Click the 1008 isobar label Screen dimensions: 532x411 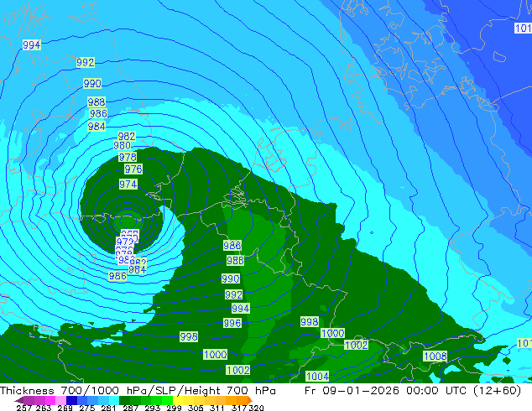(436, 356)
